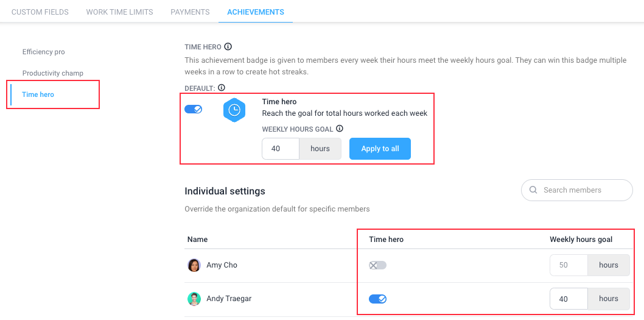The height and width of the screenshot is (320, 644).
Task: Click the info icon next to TIME HERO heading
Action: [228, 46]
